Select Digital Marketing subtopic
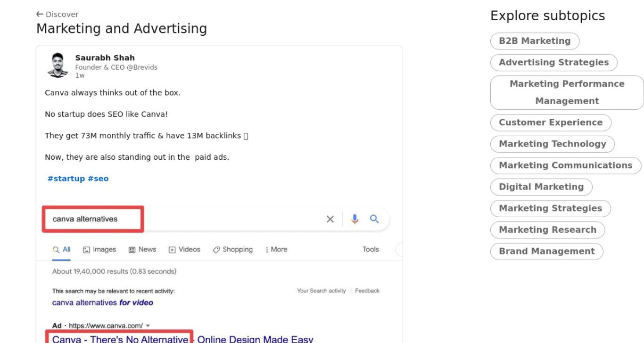Image resolution: width=644 pixels, height=343 pixels. click(542, 187)
